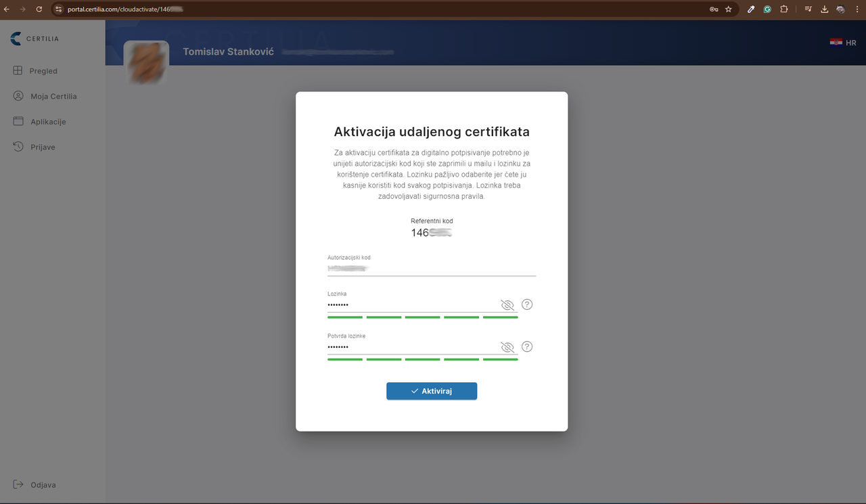Open the extensions puzzle menu
The image size is (866, 504).
point(784,9)
